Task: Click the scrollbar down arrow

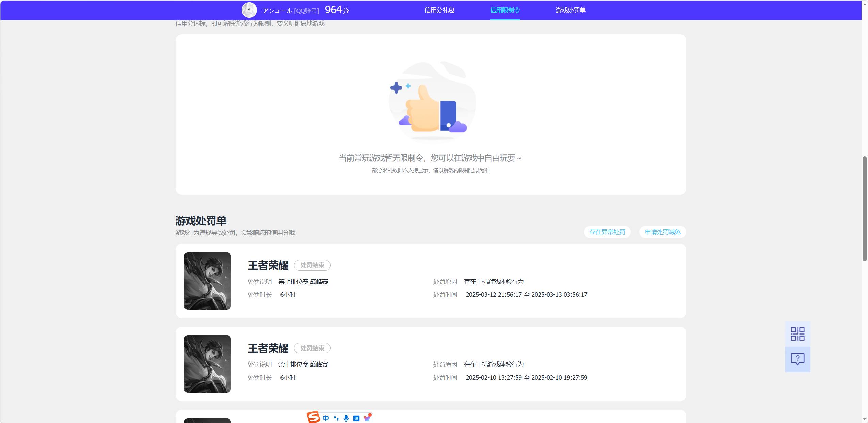Action: click(865, 419)
